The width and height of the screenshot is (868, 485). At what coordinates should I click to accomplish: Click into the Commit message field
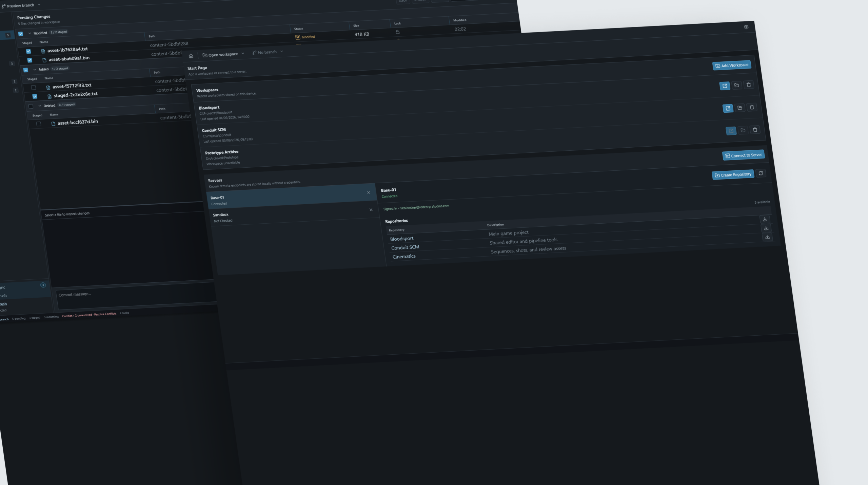tap(136, 297)
